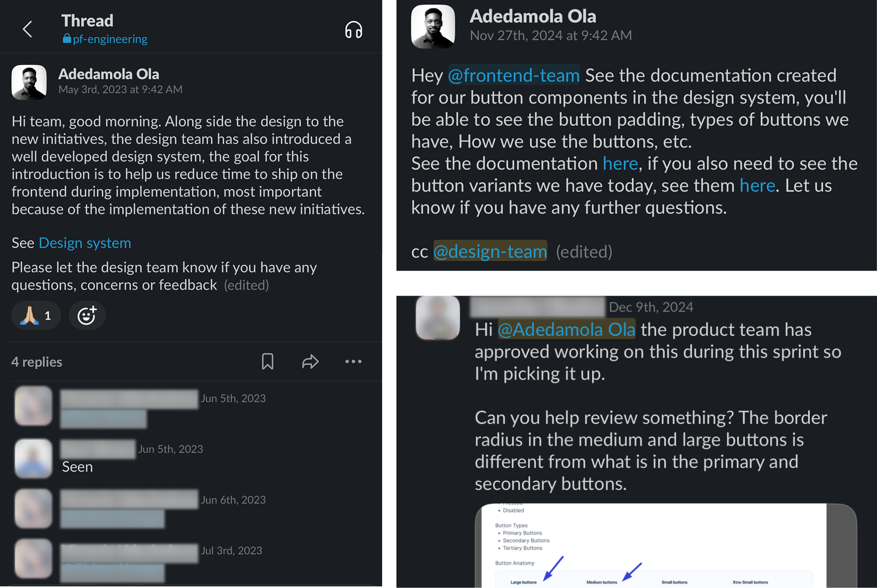The width and height of the screenshot is (877, 588).
Task: Click the @Adedamola Ola mention
Action: 566,330
